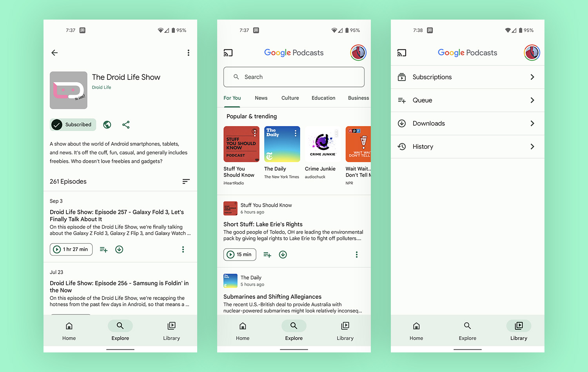Viewport: 588px width, 372px height.
Task: Download Droid Life Show Episode 257
Action: point(119,249)
